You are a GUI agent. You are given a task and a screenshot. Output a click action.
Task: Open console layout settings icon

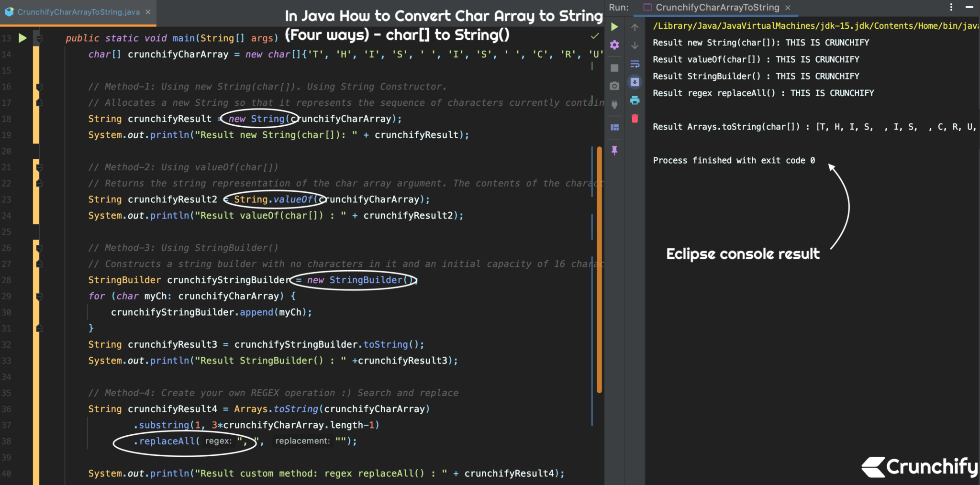pyautogui.click(x=614, y=126)
